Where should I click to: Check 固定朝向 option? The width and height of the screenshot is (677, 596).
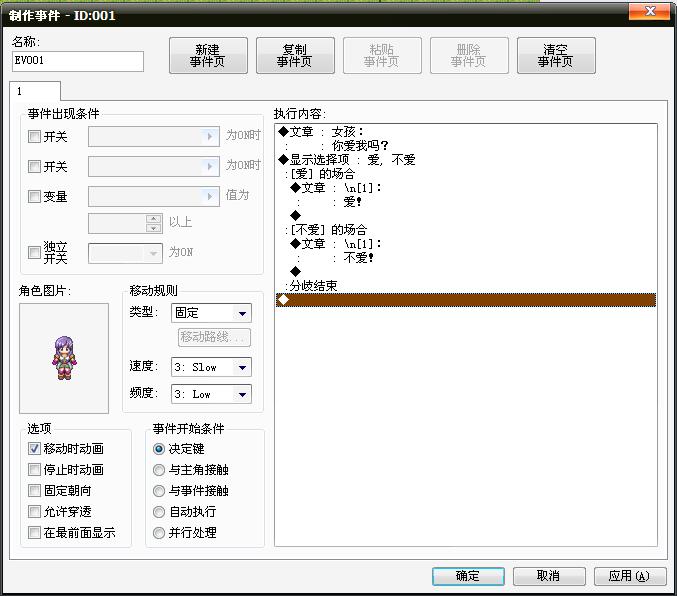point(34,490)
